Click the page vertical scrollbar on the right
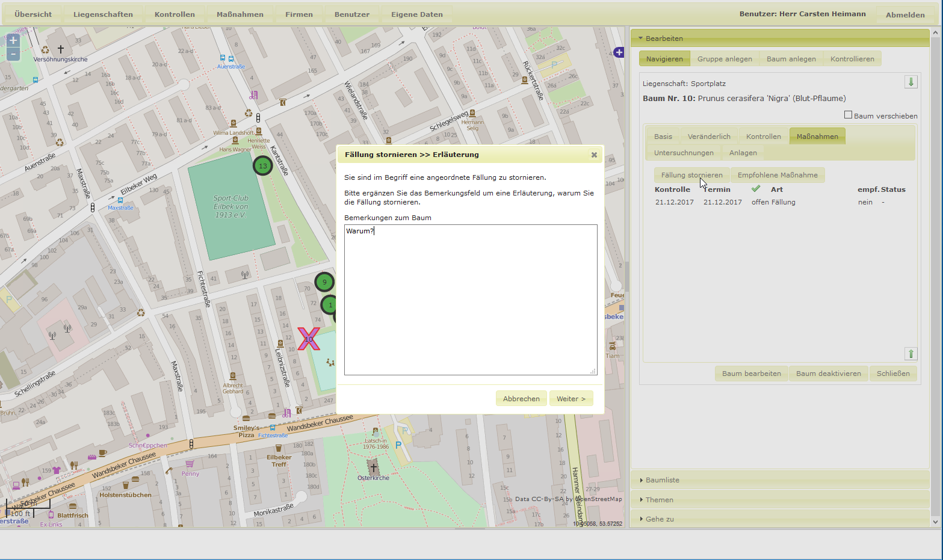Image resolution: width=943 pixels, height=560 pixels. tap(936, 271)
